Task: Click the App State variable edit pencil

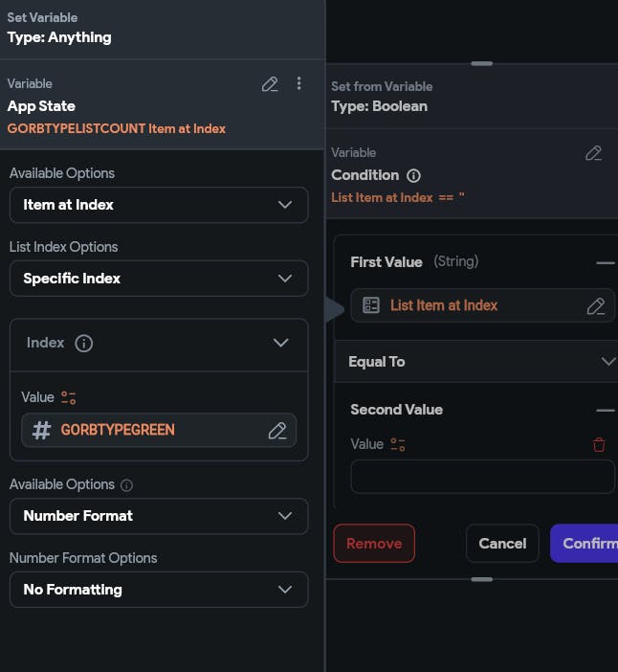Action: point(270,84)
